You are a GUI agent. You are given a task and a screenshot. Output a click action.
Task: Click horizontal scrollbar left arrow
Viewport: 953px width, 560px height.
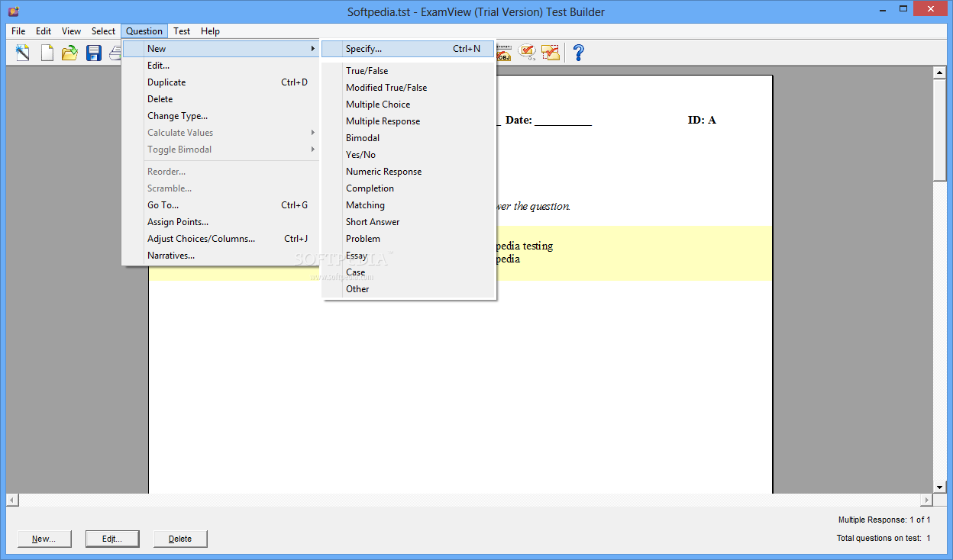click(x=12, y=500)
